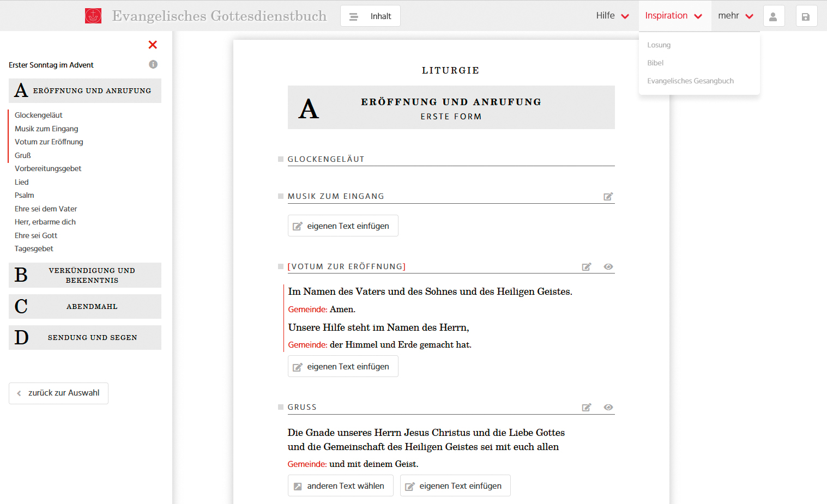Image resolution: width=827 pixels, height=504 pixels.
Task: Expand section B Verkündigung und Bekenntnis
Action: coord(85,275)
